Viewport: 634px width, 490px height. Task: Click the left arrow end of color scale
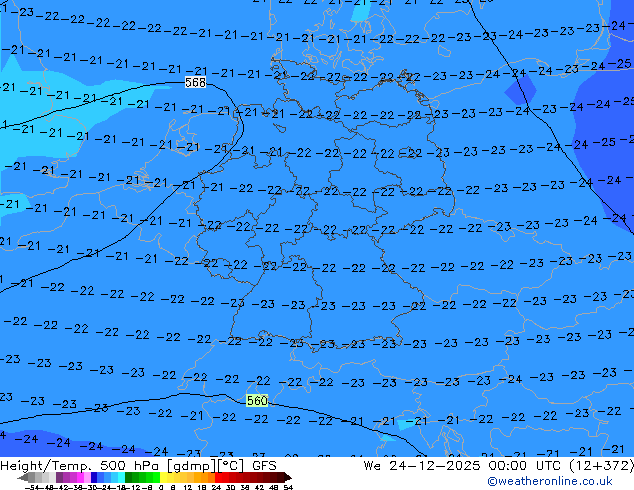(x=23, y=478)
